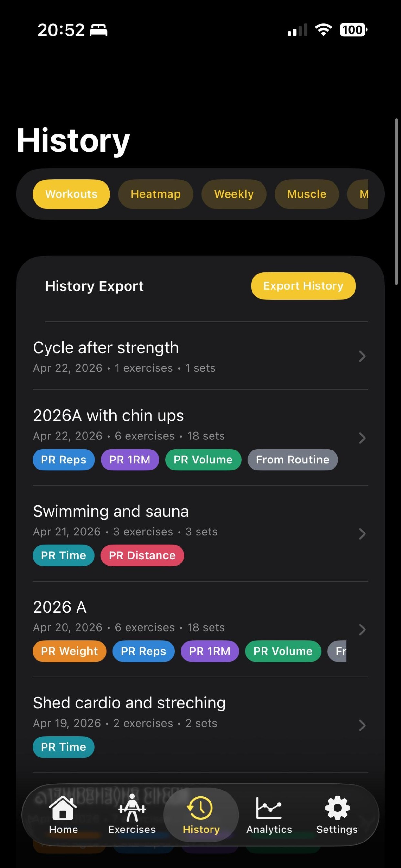Tap the sleep focus bed icon

coord(98,30)
